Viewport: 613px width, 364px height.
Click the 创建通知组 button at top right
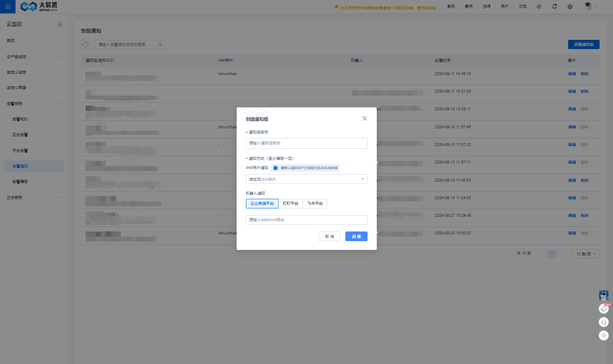click(x=584, y=44)
